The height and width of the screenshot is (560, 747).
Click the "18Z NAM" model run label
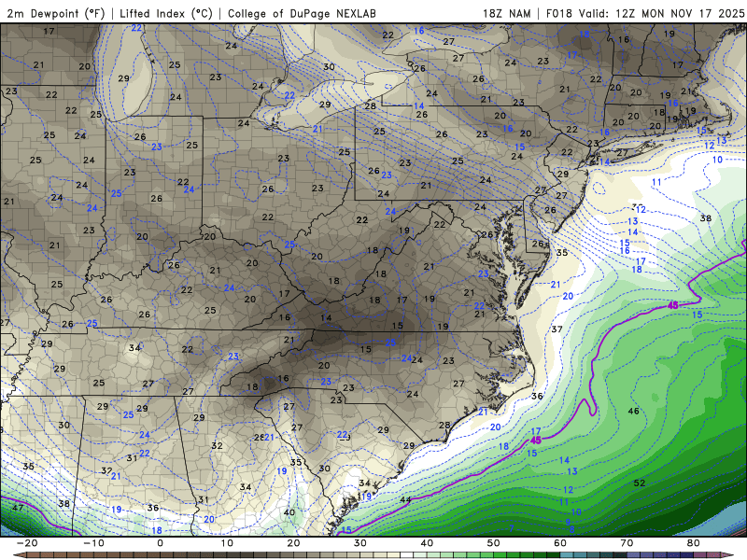coord(506,13)
